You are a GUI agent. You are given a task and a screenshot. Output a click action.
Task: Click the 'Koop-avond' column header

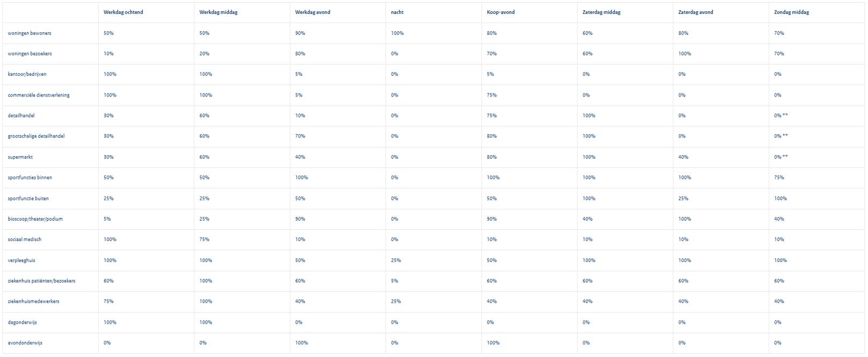pyautogui.click(x=501, y=12)
